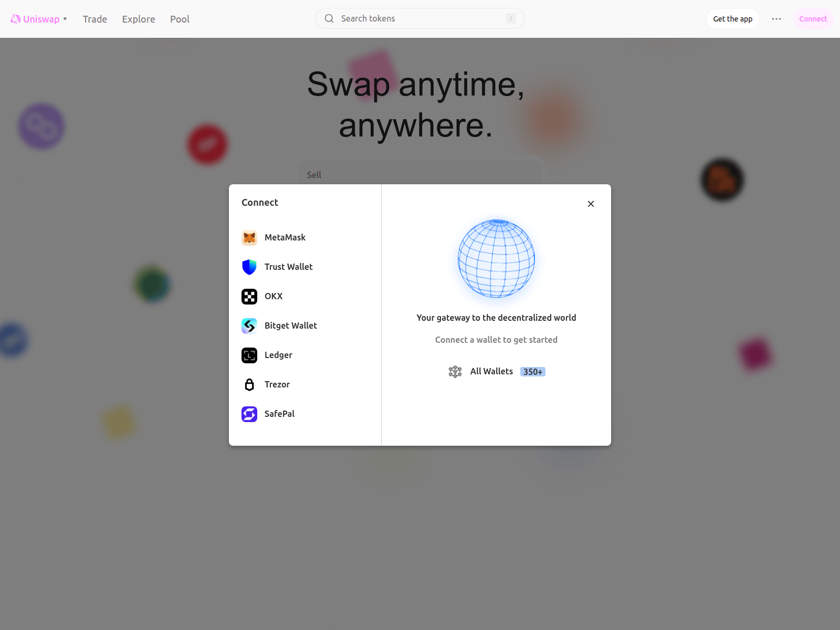Click the Connect dialog heading
The width and height of the screenshot is (840, 630).
coord(260,202)
